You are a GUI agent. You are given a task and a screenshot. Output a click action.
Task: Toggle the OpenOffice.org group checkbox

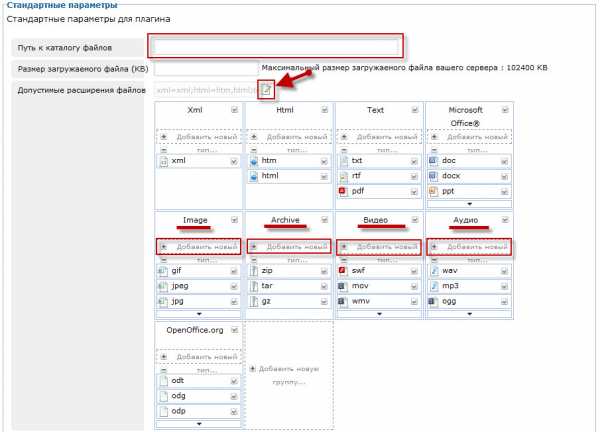pos(234,330)
